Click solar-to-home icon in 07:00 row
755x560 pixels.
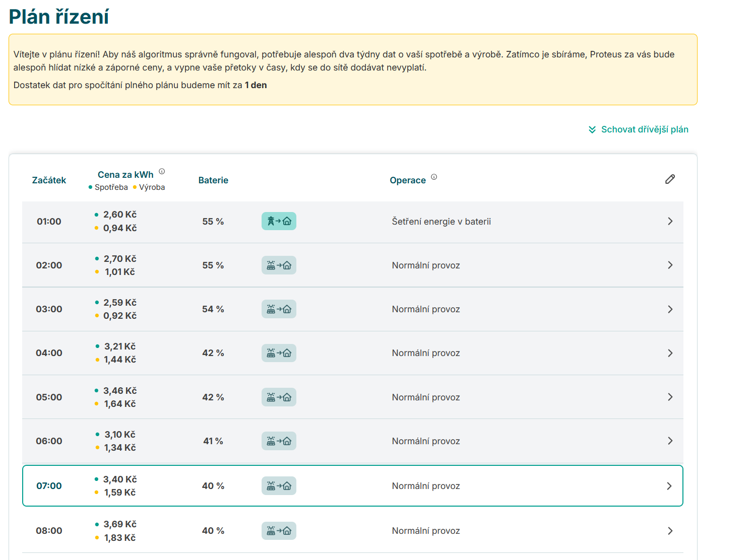point(279,486)
